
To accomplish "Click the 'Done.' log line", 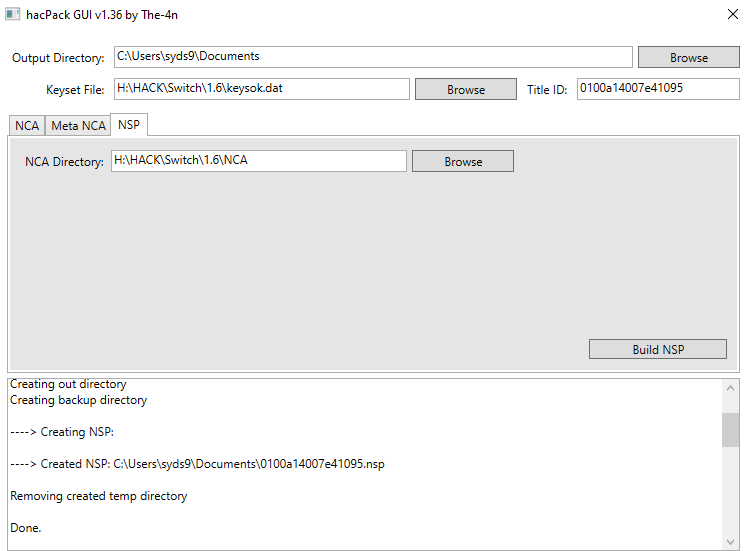I will click(x=26, y=528).
